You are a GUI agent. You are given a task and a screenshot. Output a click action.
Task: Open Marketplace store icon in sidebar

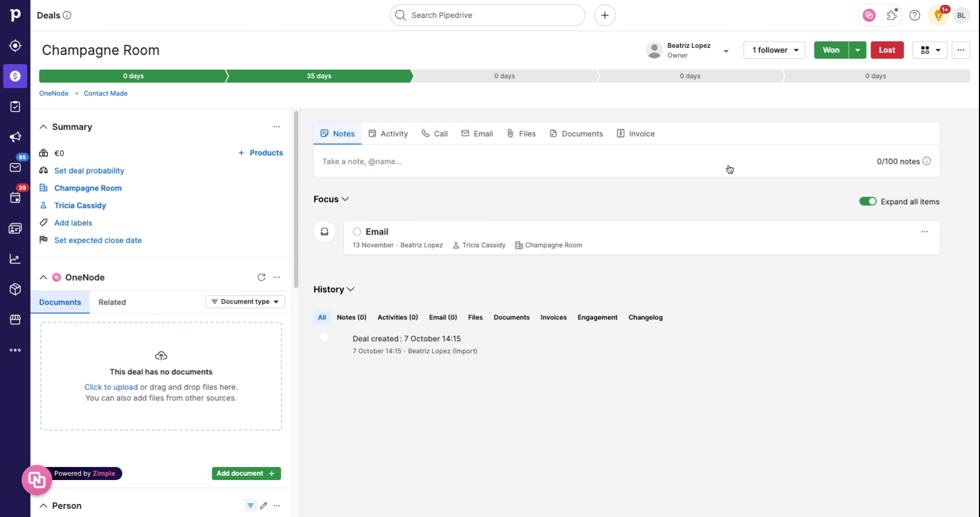pyautogui.click(x=15, y=319)
